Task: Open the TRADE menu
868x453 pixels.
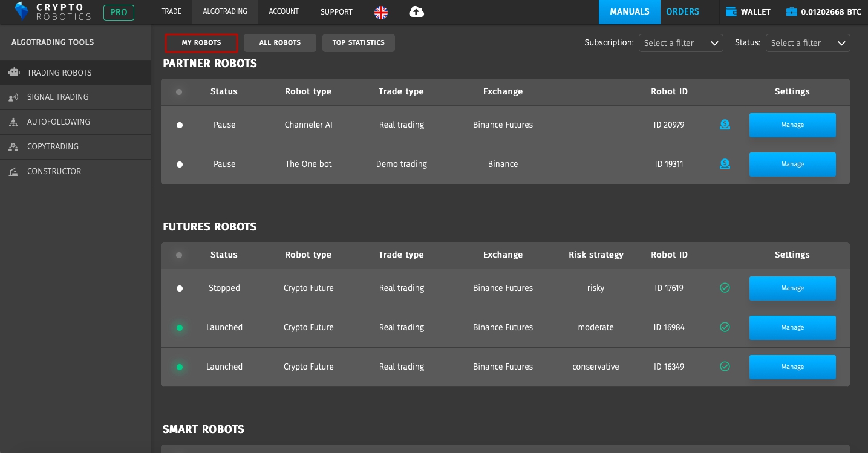Action: 171,11
